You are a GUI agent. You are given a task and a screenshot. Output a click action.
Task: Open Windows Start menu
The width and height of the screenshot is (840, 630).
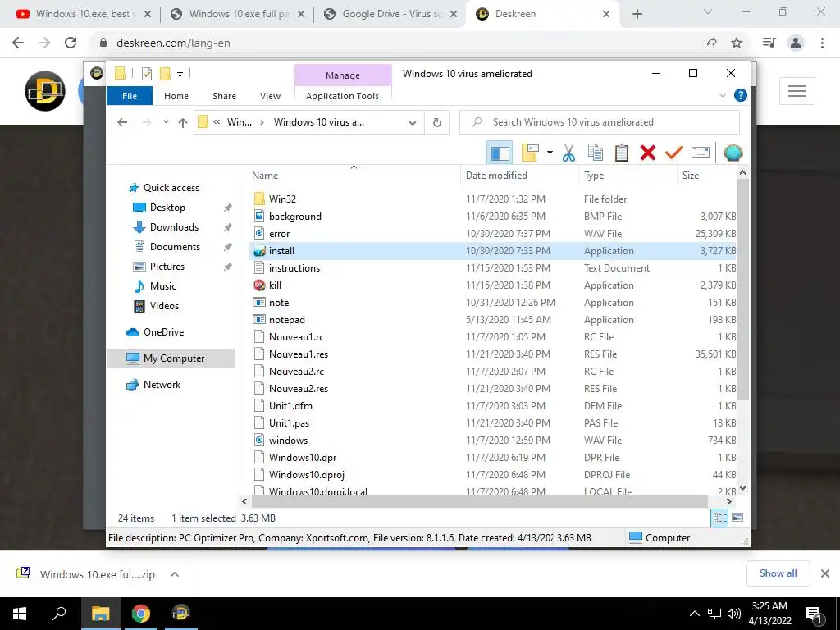[20, 614]
